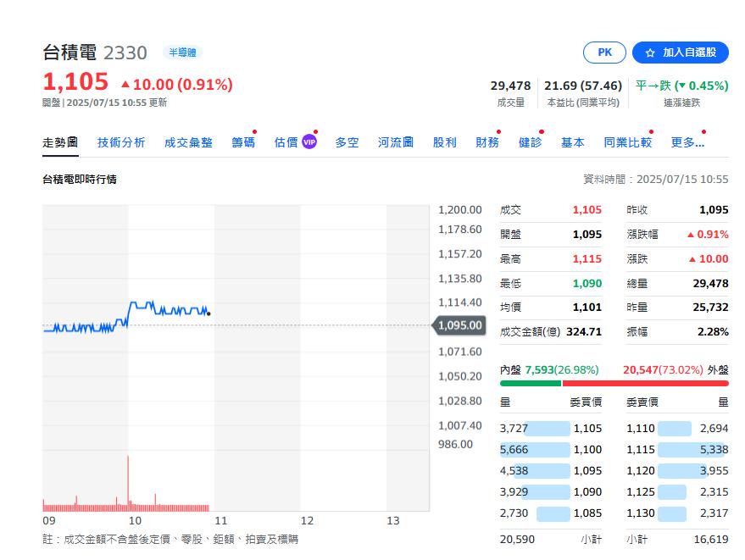
Task: Open the 基本 tab
Action: pyautogui.click(x=573, y=142)
